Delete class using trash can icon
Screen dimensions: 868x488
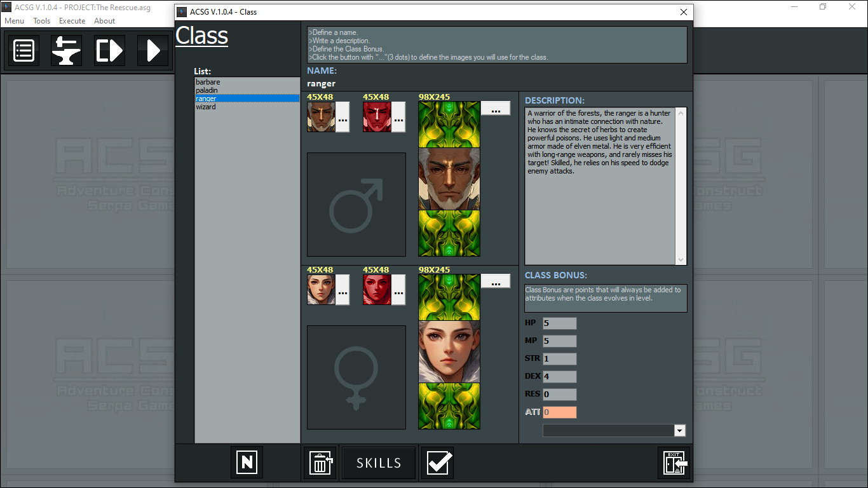(x=321, y=463)
